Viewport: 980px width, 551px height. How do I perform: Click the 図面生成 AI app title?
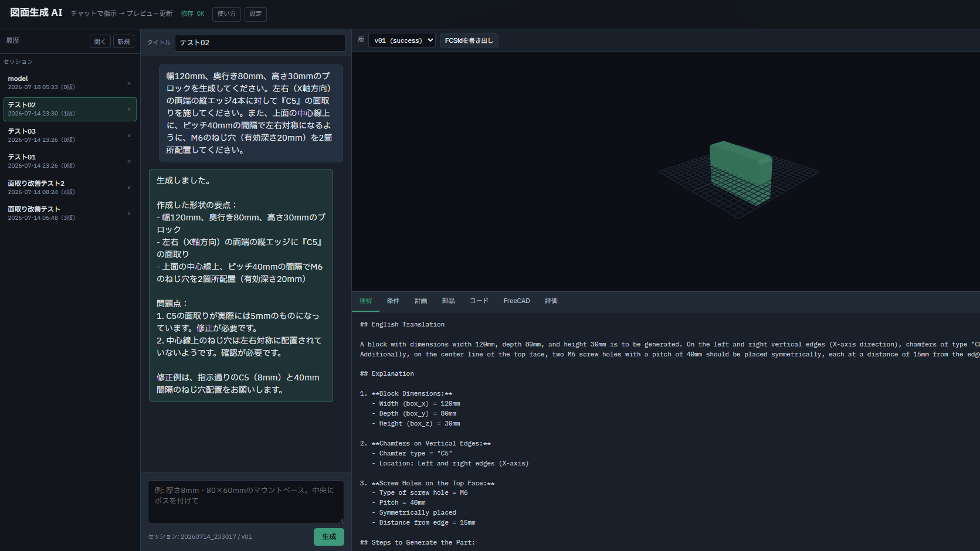[36, 12]
